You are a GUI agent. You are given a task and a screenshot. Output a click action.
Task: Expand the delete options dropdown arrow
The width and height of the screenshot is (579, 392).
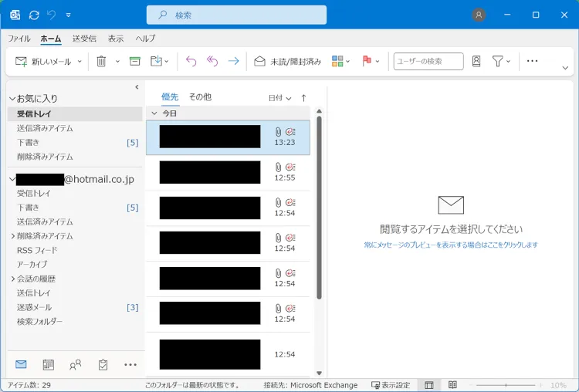click(x=117, y=61)
